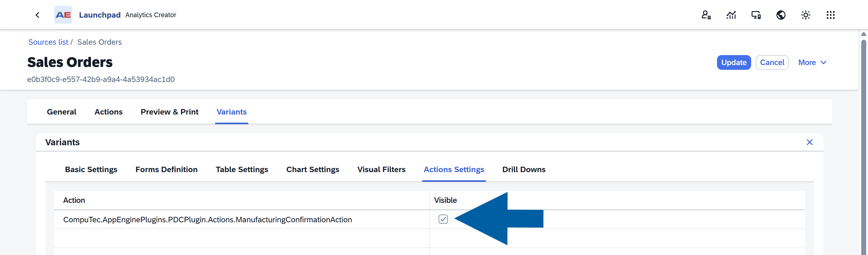Select the ManufacturingConfirmationAction row text
Viewport: 868px width, 255px height.
pyautogui.click(x=207, y=219)
